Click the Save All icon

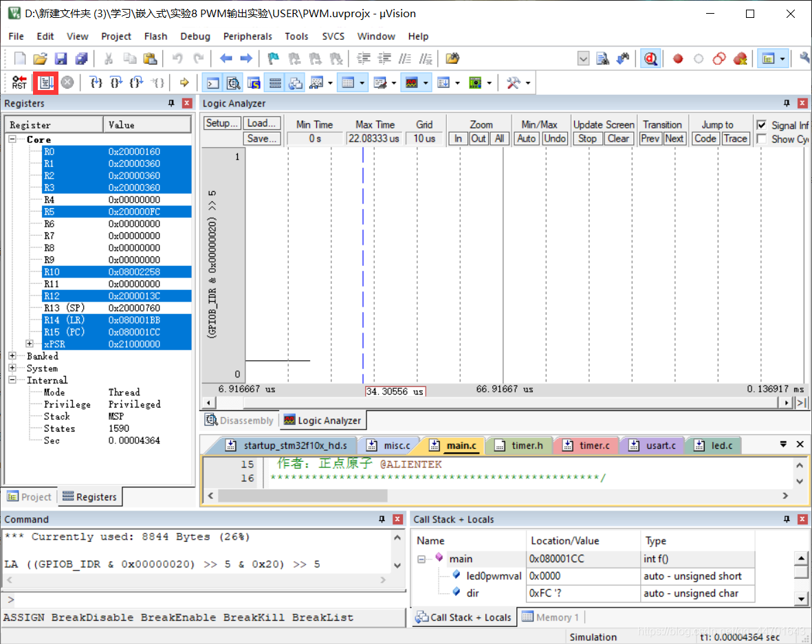click(x=81, y=58)
